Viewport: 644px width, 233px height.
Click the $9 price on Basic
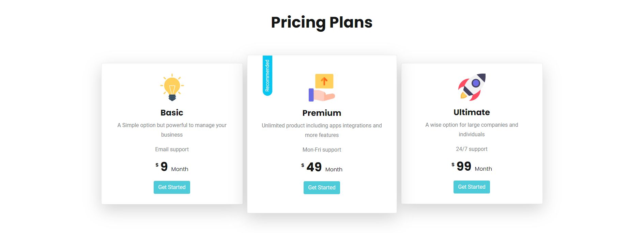point(164,167)
